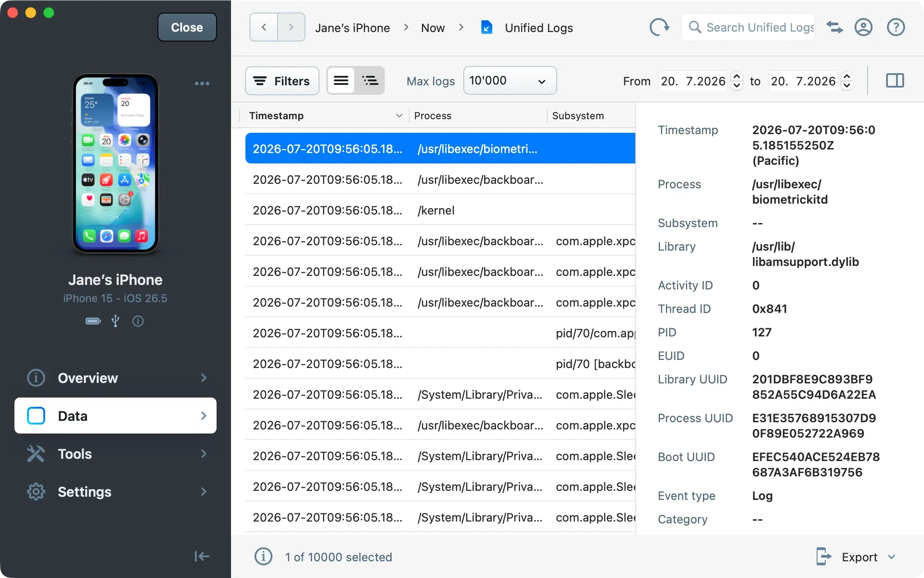Click the refresh logs icon
Viewport: 924px width, 578px height.
[x=659, y=27]
